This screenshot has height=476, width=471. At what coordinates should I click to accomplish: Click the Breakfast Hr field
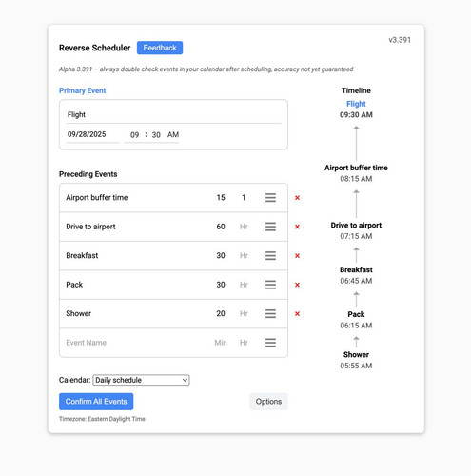click(x=244, y=255)
